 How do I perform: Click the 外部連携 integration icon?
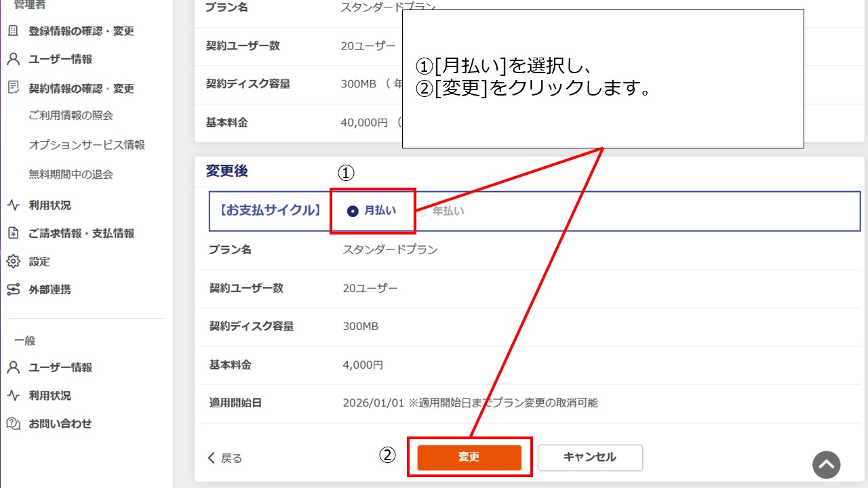click(13, 289)
